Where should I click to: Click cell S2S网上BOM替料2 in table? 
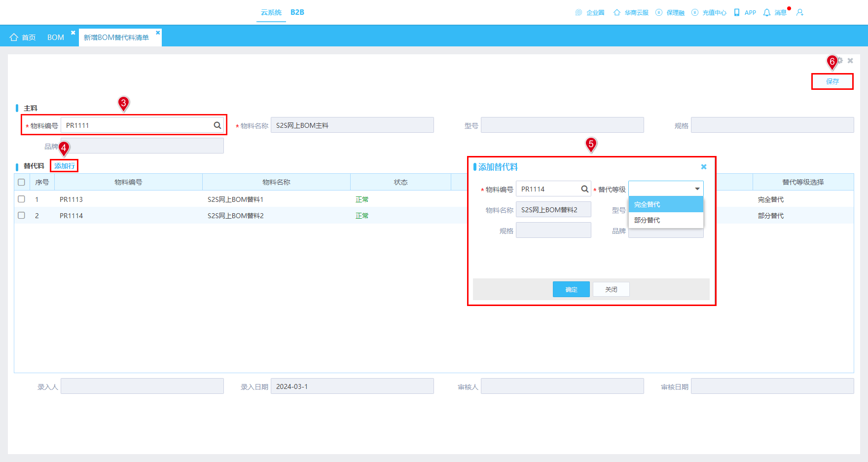pos(236,216)
